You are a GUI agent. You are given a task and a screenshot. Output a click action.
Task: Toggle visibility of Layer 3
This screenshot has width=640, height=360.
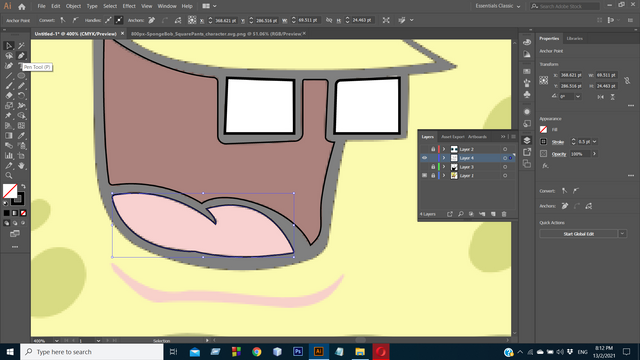(424, 167)
